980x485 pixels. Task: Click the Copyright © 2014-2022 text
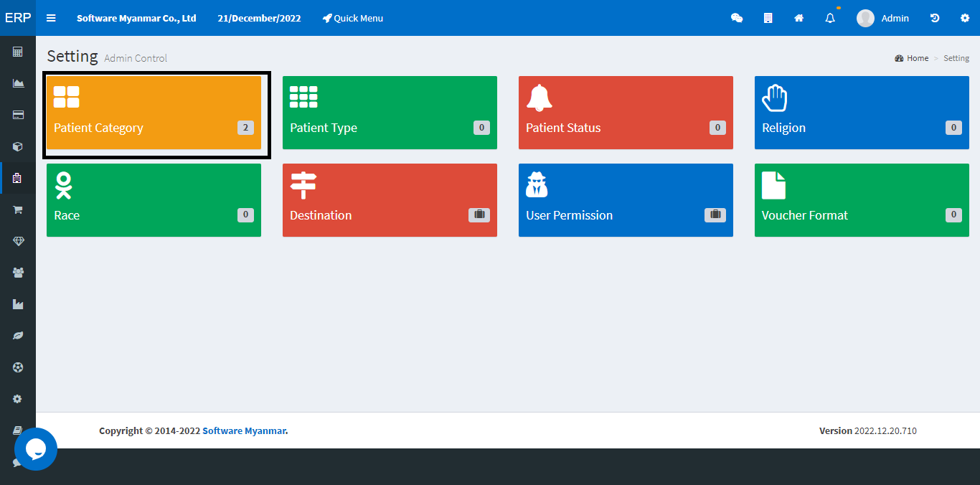pyautogui.click(x=150, y=430)
